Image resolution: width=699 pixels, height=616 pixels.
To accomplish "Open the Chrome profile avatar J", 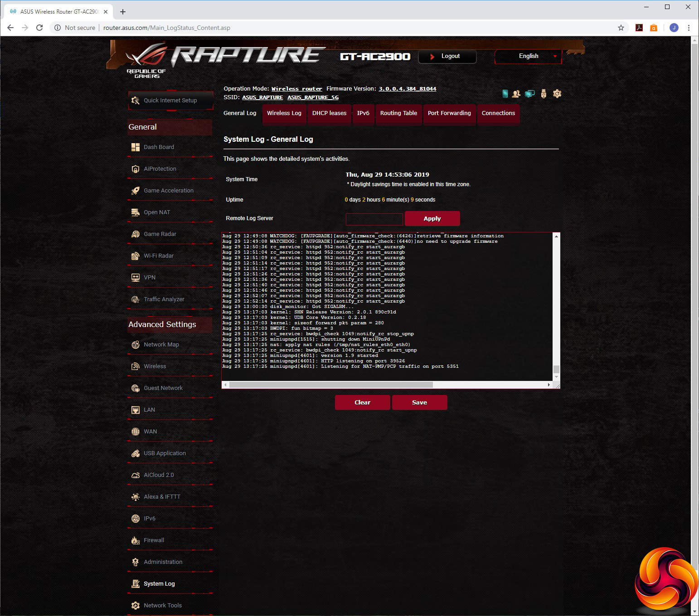I will coord(674,28).
